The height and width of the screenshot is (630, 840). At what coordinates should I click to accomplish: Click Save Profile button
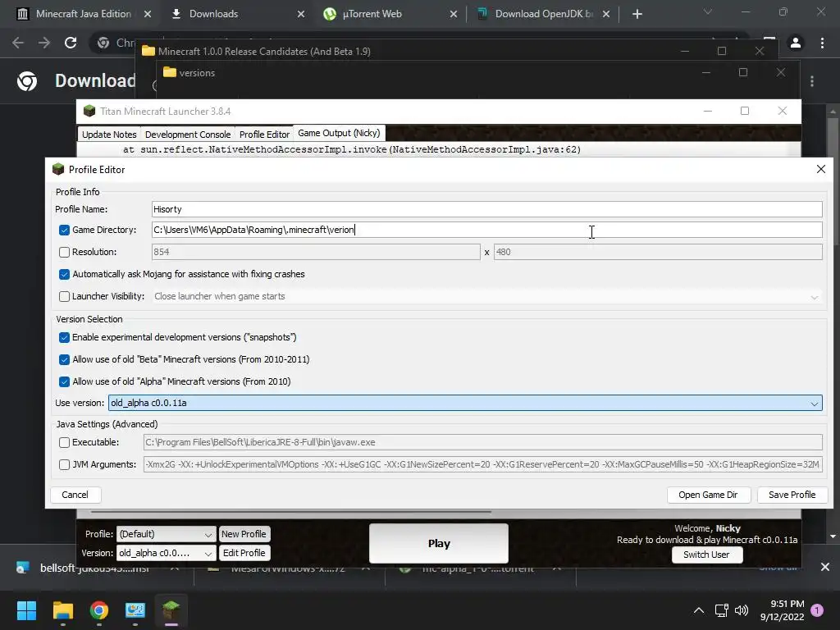[792, 495]
